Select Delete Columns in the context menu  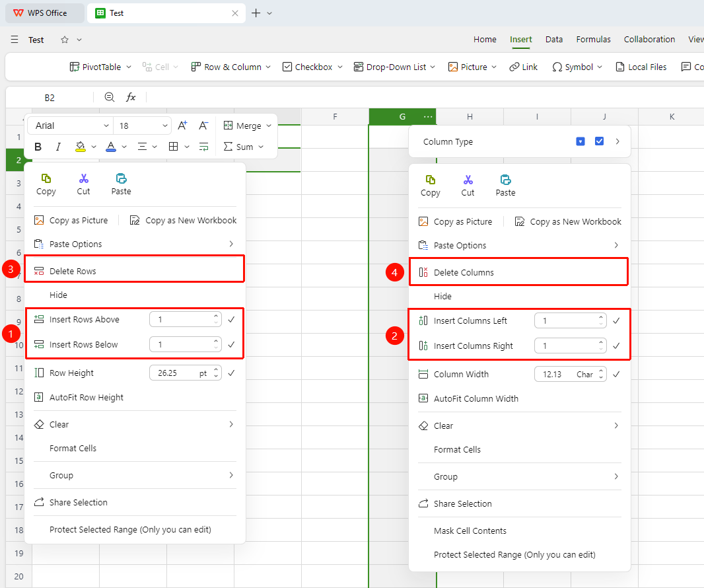[x=518, y=272]
